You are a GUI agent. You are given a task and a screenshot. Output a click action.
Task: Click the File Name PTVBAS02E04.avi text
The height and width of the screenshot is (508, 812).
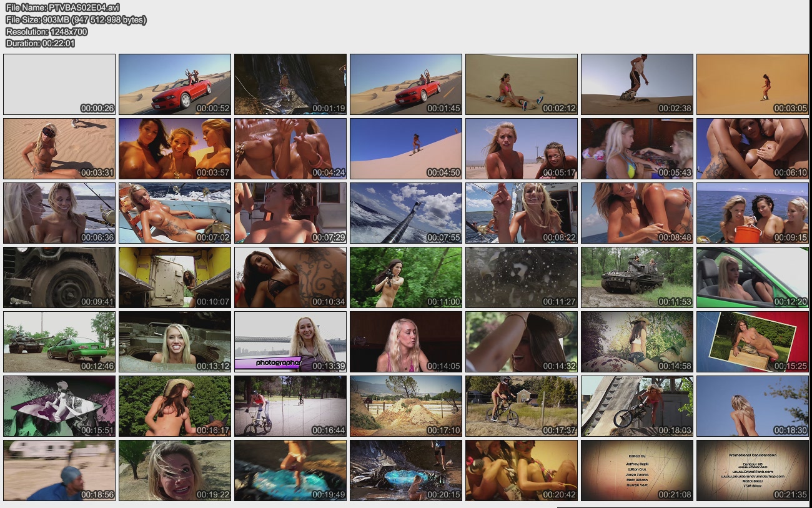click(62, 7)
